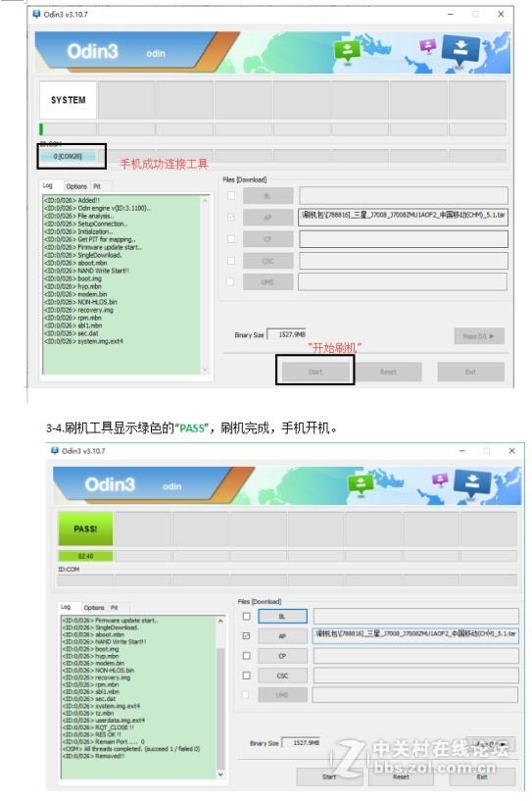
Task: Click the CSC button in the PASS! window
Action: point(283,676)
